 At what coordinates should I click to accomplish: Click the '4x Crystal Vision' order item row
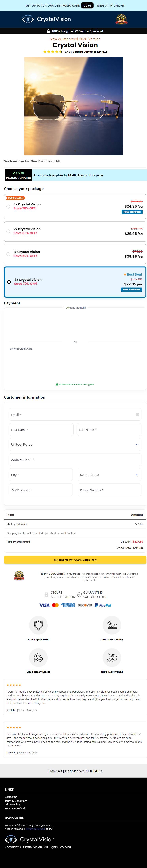tap(75, 524)
